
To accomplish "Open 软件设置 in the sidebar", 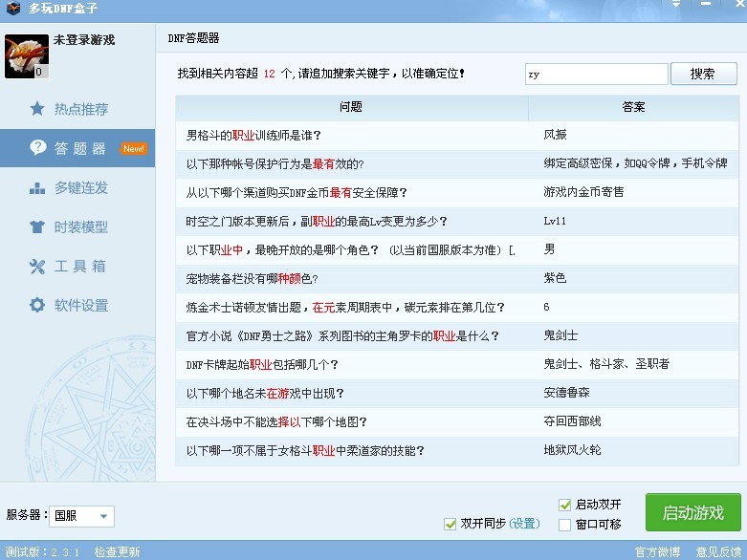I will [77, 305].
